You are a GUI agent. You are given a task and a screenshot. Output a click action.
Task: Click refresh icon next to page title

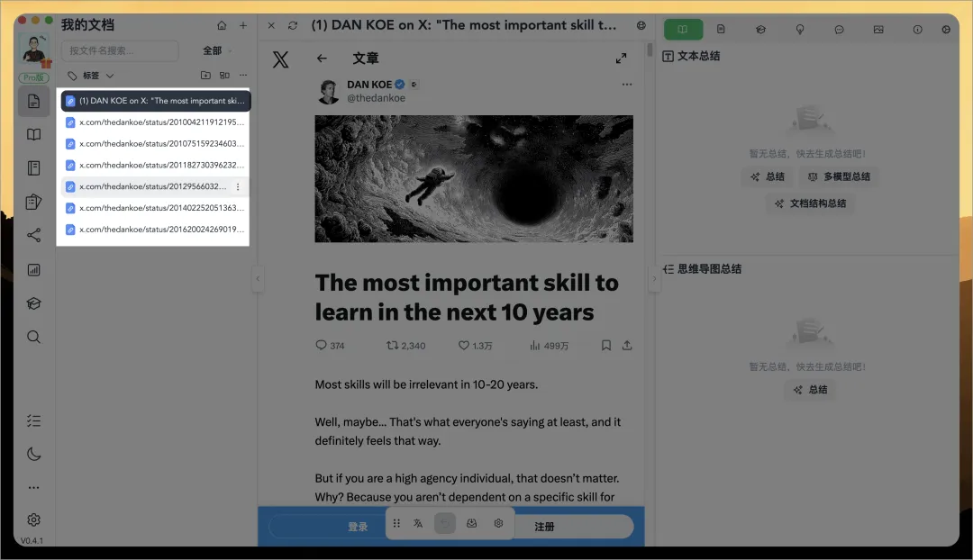click(x=293, y=26)
